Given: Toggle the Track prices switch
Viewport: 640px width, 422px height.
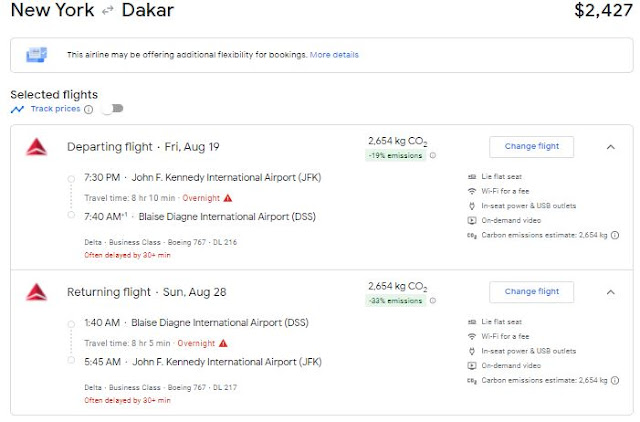Looking at the screenshot, I should [113, 109].
